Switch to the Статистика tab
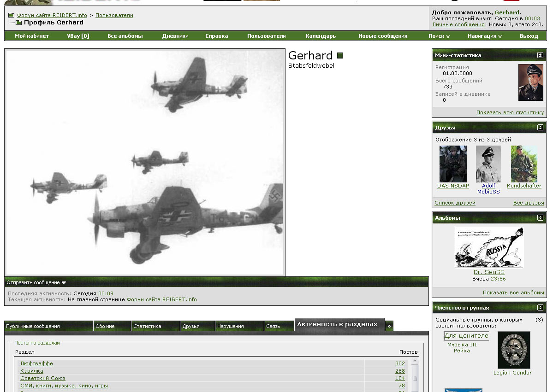553x392 pixels. point(147,326)
